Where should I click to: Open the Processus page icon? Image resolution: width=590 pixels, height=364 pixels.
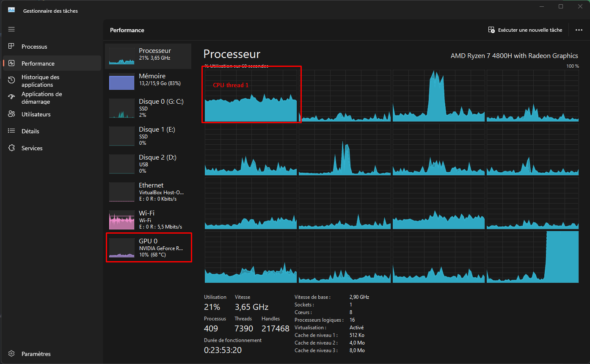pyautogui.click(x=12, y=47)
